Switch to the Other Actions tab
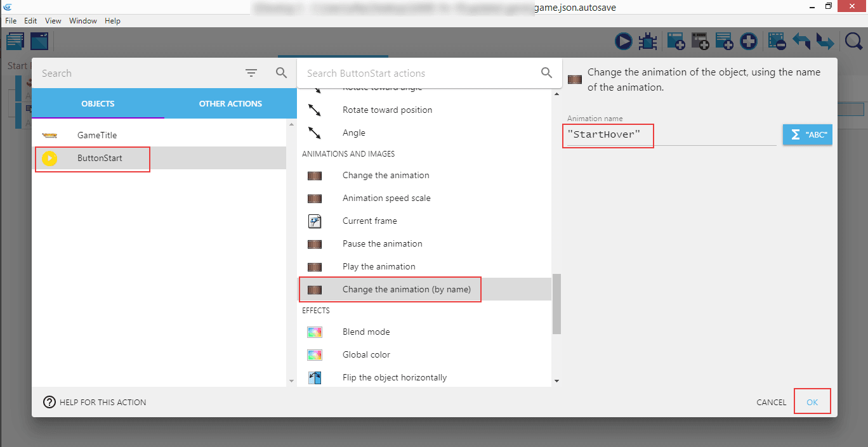Screen dimensions: 868x447 [230, 103]
